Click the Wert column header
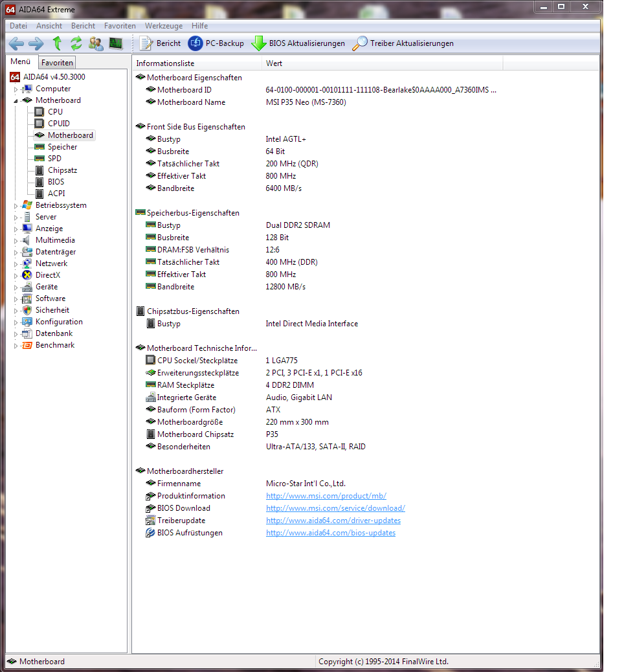 (x=383, y=63)
